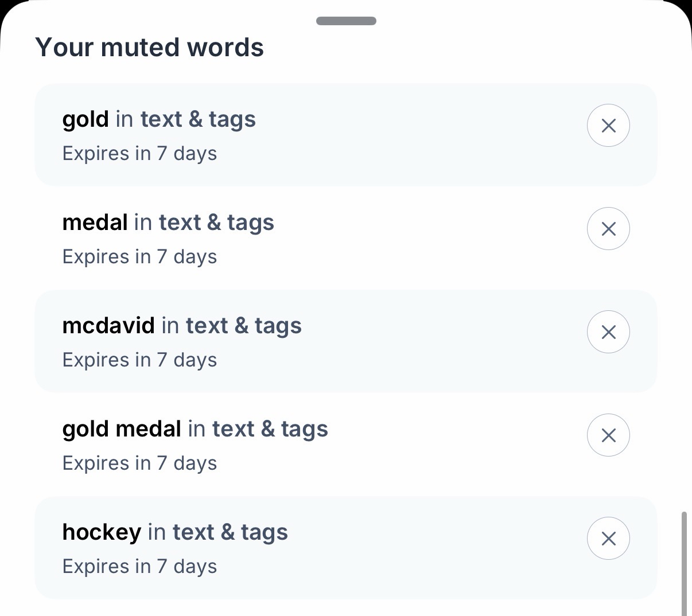Select the bold "gold" word label
The image size is (692, 616).
pos(85,119)
